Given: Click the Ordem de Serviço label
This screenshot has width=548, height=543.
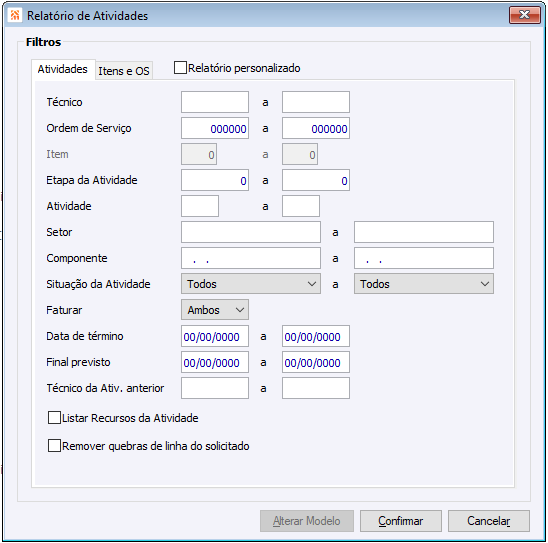Looking at the screenshot, I should 89,128.
